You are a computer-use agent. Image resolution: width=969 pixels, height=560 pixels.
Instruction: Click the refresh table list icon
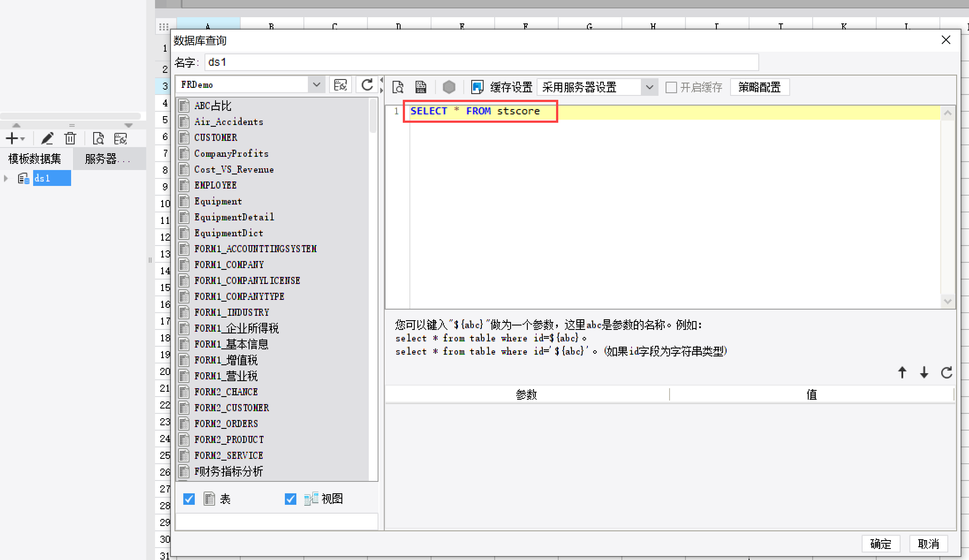(367, 85)
